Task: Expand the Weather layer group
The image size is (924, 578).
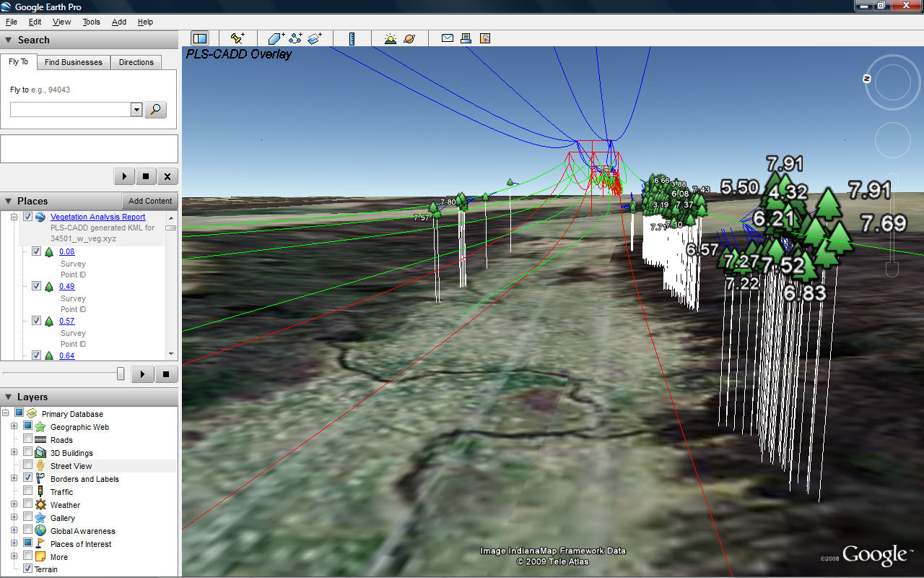Action: (x=14, y=504)
